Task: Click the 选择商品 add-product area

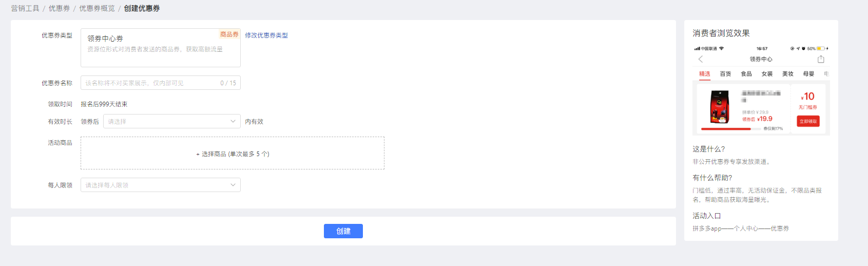Action: click(233, 154)
